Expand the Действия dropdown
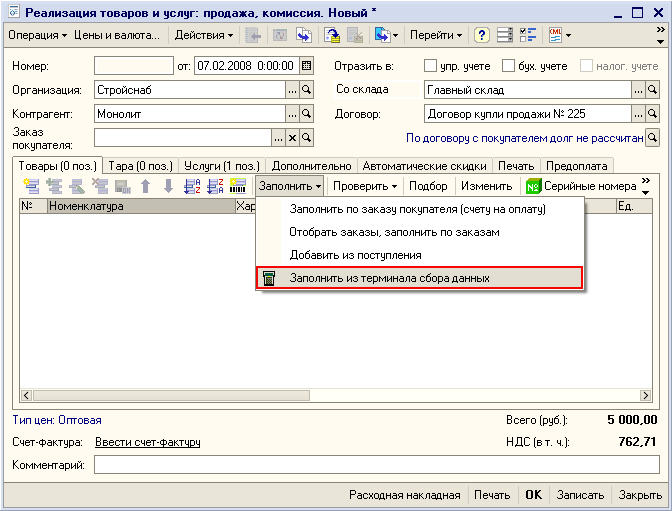Screen dimensions: 672x511 tap(203, 35)
